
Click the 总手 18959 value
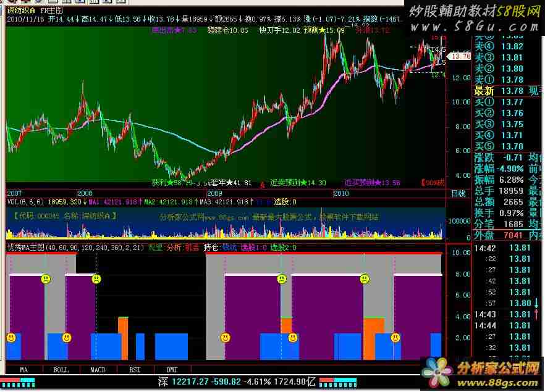[511, 191]
